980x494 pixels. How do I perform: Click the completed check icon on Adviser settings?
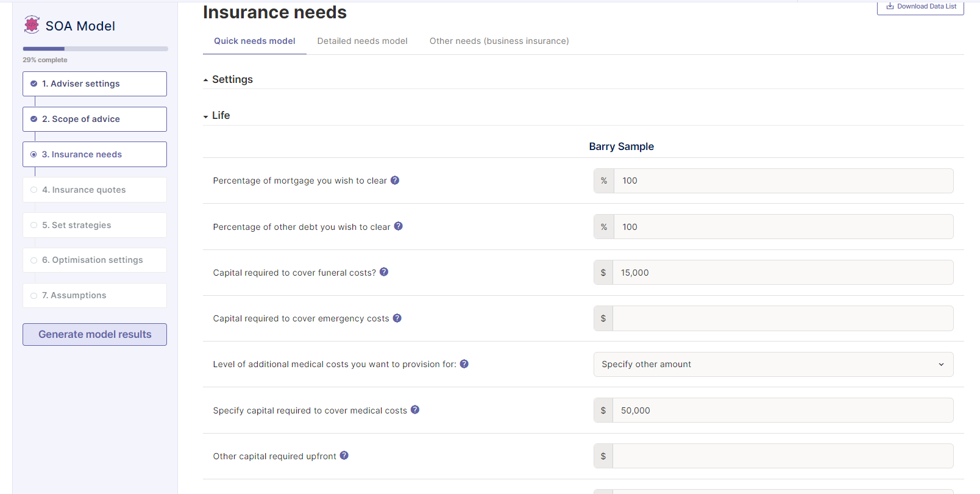(34, 84)
